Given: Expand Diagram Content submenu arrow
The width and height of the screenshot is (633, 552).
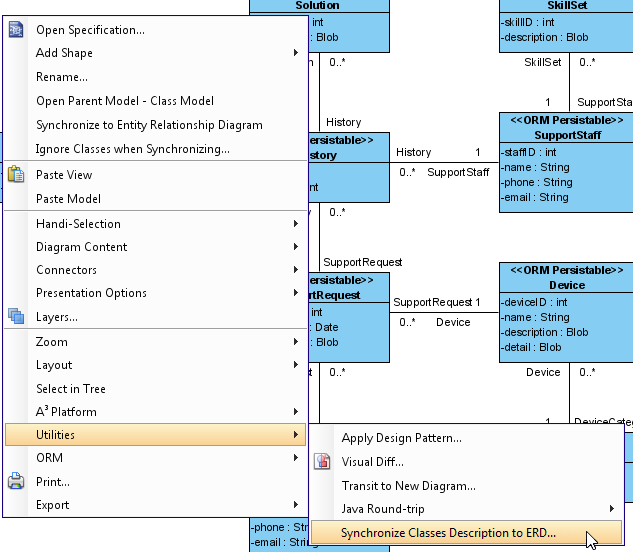Looking at the screenshot, I should click(296, 246).
